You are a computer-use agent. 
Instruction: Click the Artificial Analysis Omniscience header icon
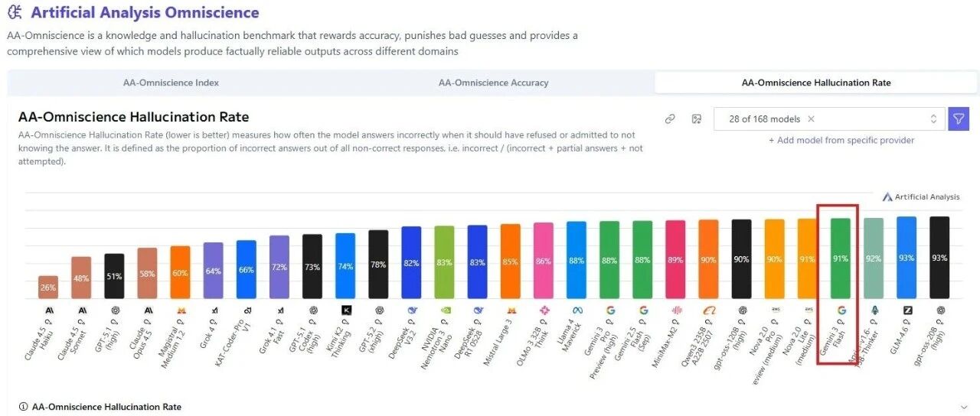tap(15, 12)
